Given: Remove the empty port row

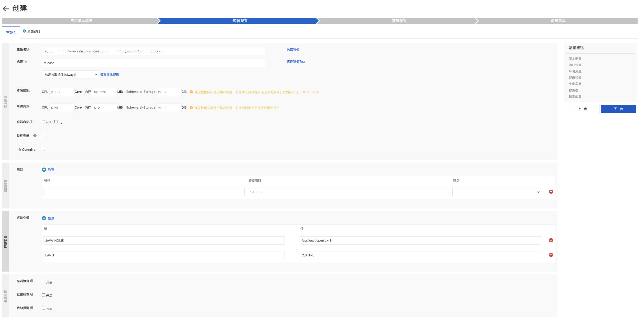Looking at the screenshot, I should point(551,192).
